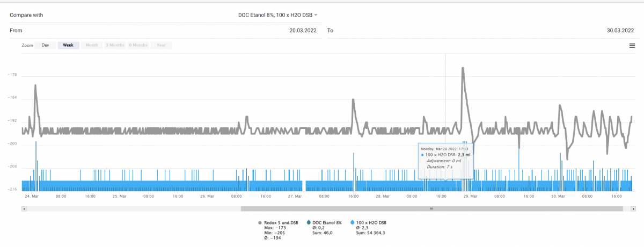Select 6 Months zoom range
The image size is (644, 247).
click(138, 45)
